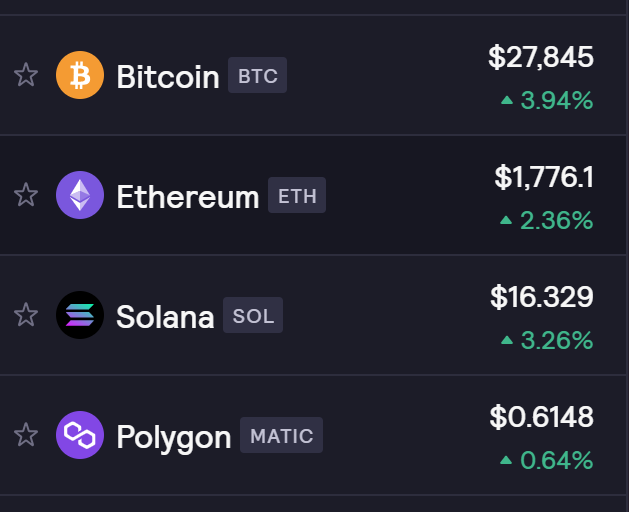Viewport: 629px width, 512px height.
Task: Select the Bitcoin price $27,845
Action: 541,57
